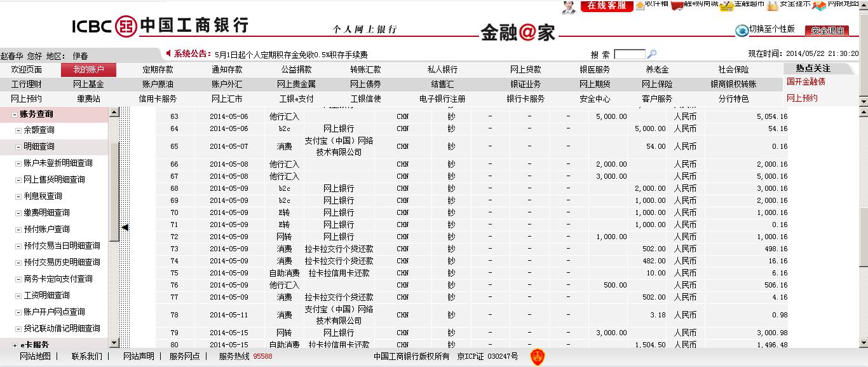Click the expander box beside 商务卡定向支付查询
This screenshot has height=367, width=868.
pyautogui.click(x=18, y=279)
